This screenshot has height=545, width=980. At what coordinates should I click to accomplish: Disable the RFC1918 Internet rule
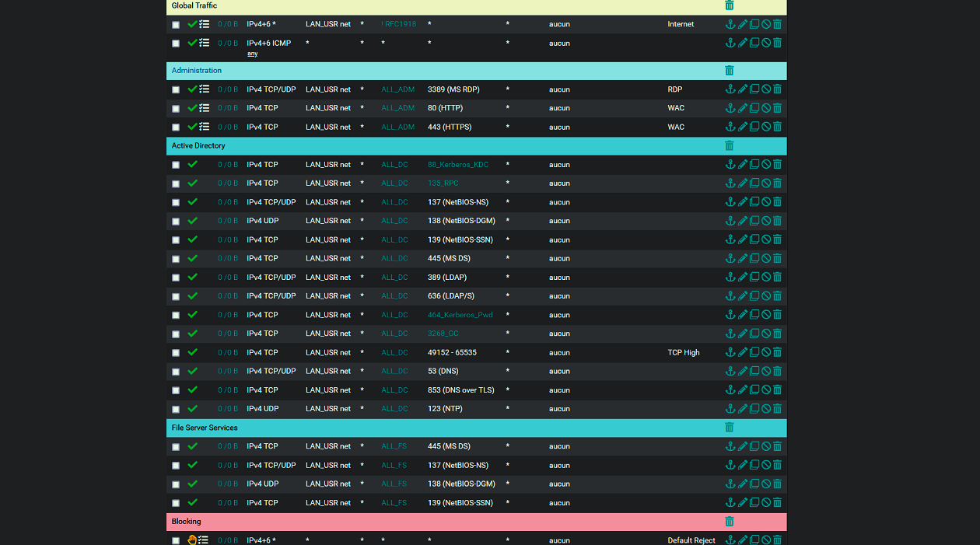766,24
